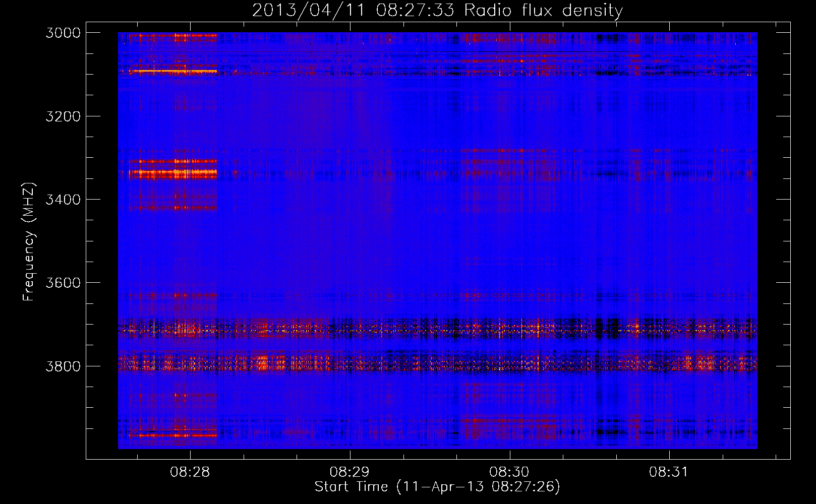
Task: Click the 3200 frequency tick label
Action: [63, 116]
